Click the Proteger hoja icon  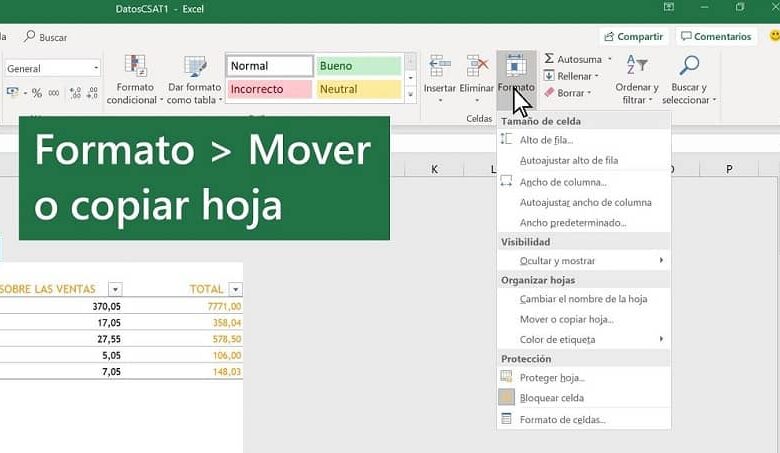coord(506,376)
